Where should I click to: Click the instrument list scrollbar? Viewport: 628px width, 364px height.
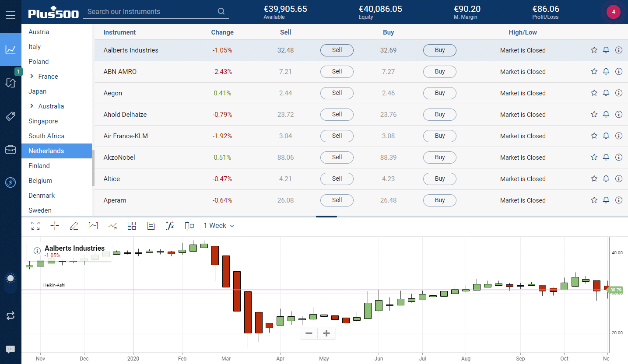(93, 168)
